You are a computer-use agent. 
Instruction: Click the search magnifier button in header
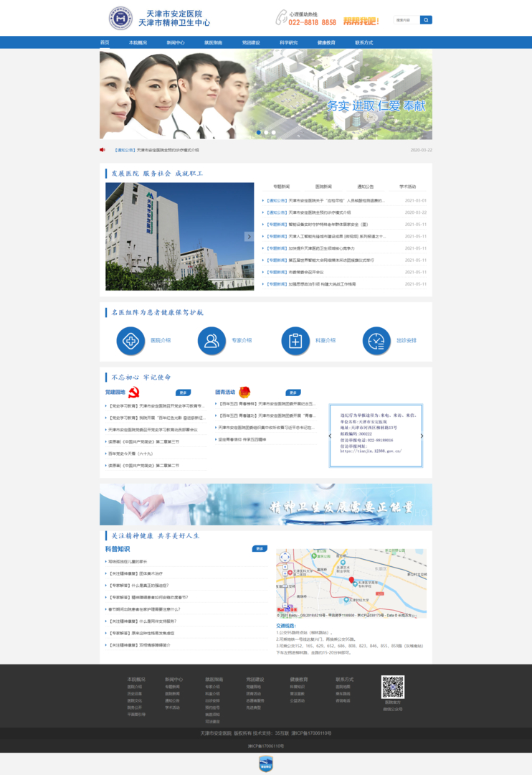(426, 20)
